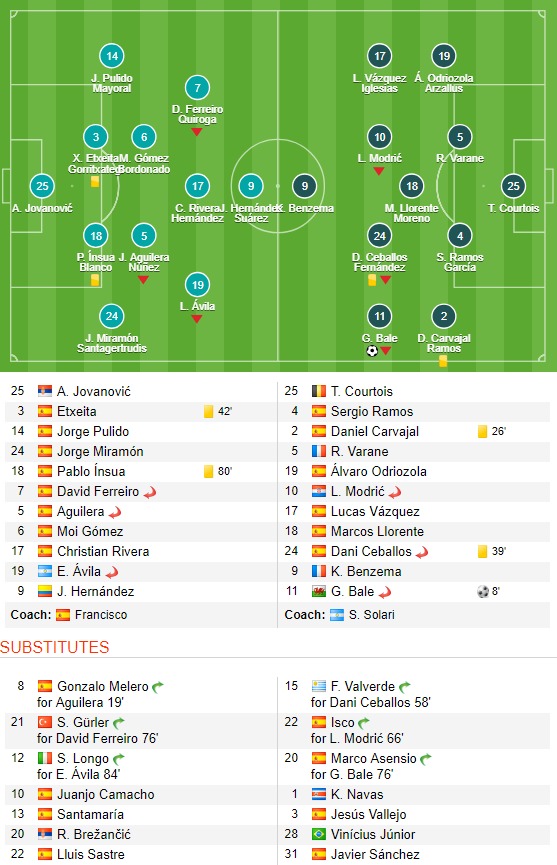Open Sergio Ramos player link

tap(372, 412)
